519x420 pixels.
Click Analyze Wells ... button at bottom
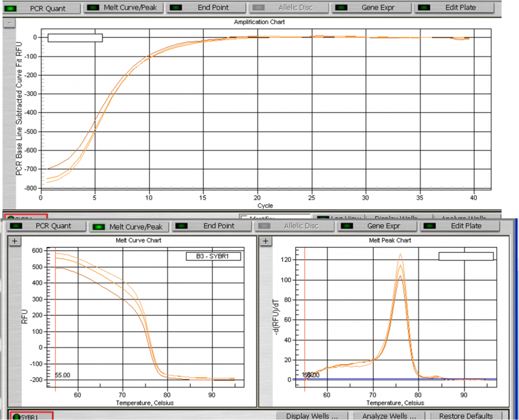[389, 416]
